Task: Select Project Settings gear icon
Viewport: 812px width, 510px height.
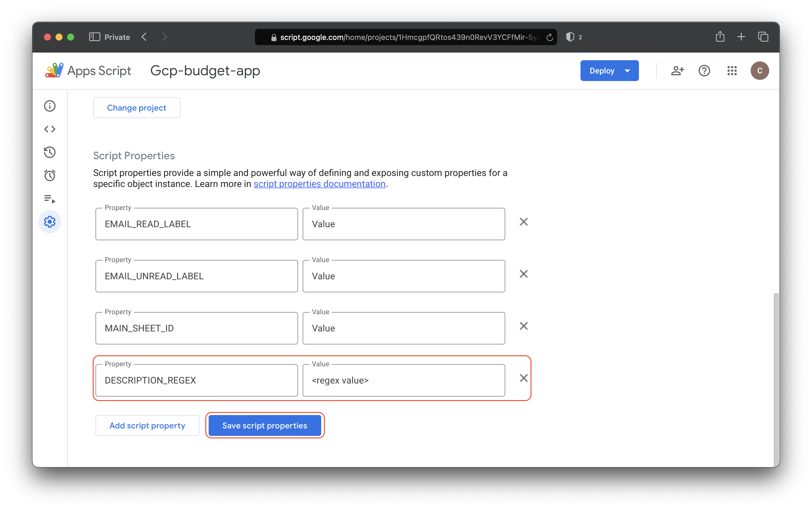Action: click(x=49, y=222)
